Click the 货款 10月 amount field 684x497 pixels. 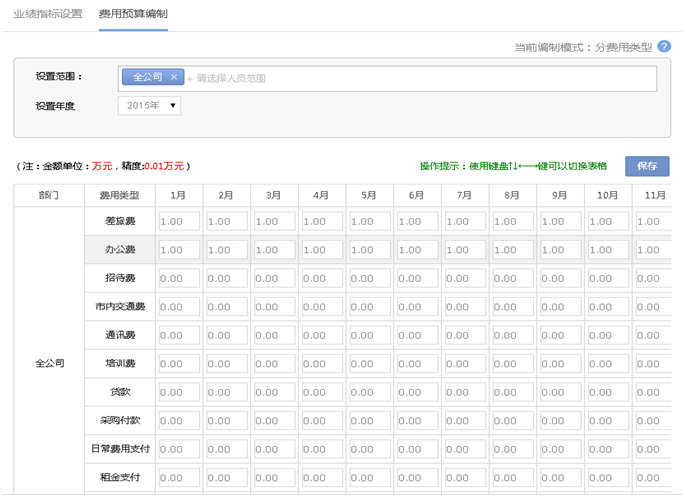608,392
